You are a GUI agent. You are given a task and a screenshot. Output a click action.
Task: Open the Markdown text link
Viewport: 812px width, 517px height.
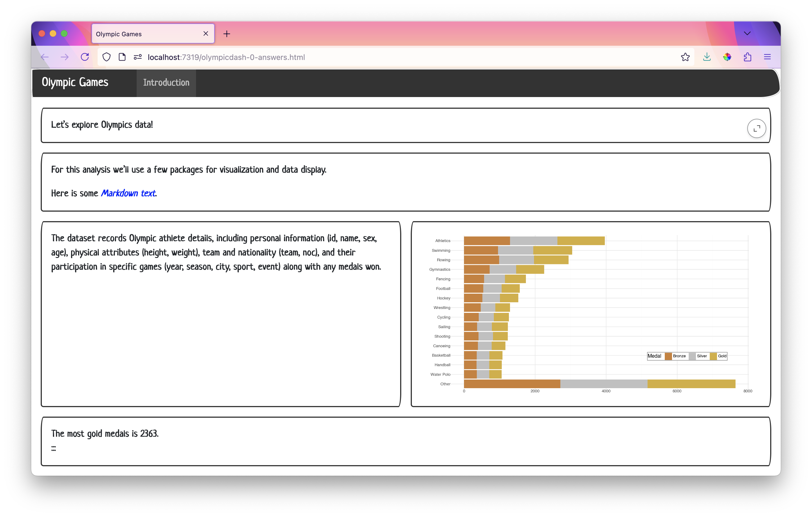tap(129, 193)
